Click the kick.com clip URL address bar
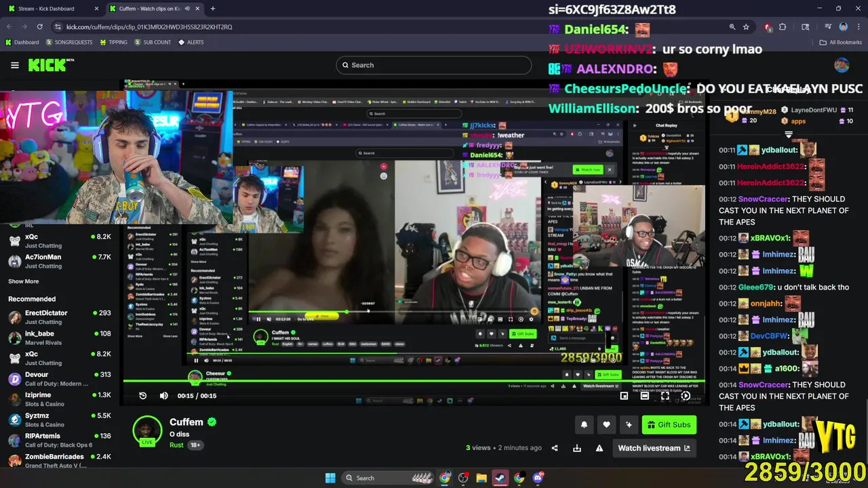Screen dimensions: 868x488 [149, 26]
